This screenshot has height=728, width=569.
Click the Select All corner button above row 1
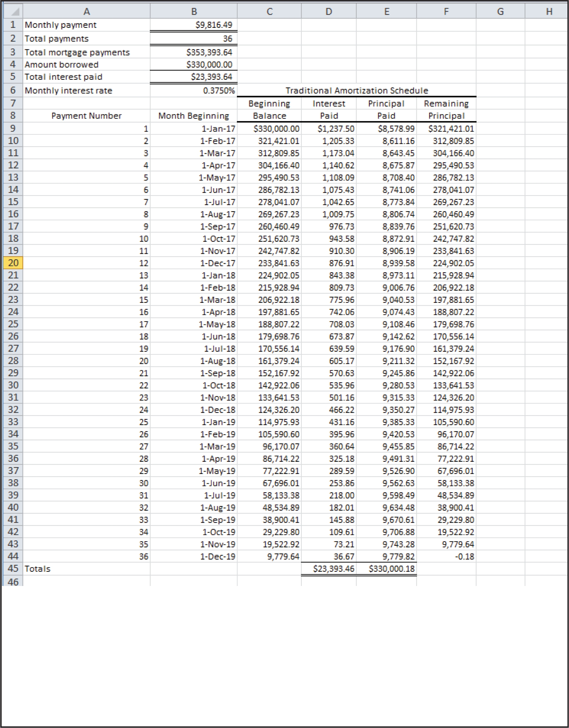(12, 11)
